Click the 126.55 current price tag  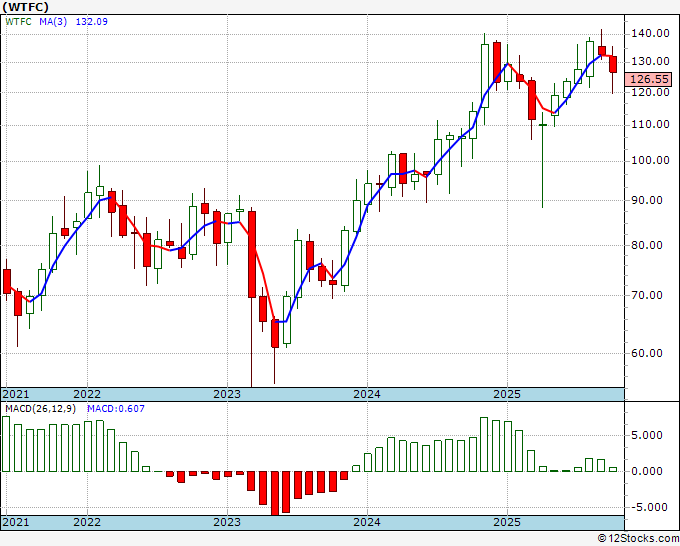(x=649, y=79)
